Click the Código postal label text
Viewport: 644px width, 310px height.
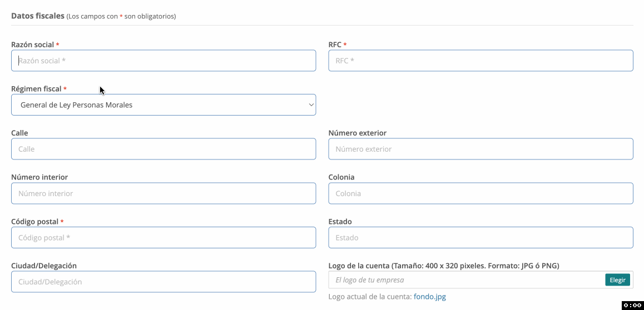click(x=34, y=222)
